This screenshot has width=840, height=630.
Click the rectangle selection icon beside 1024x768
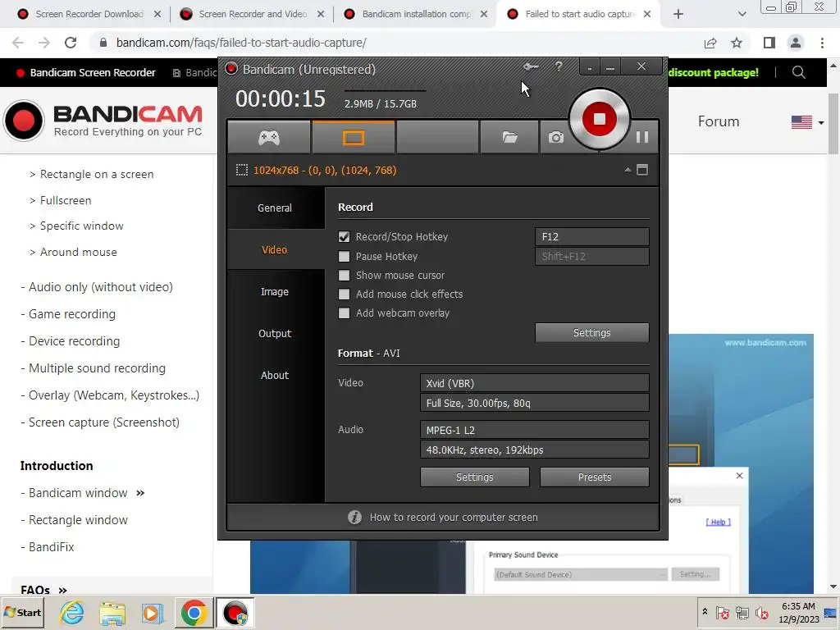242,171
